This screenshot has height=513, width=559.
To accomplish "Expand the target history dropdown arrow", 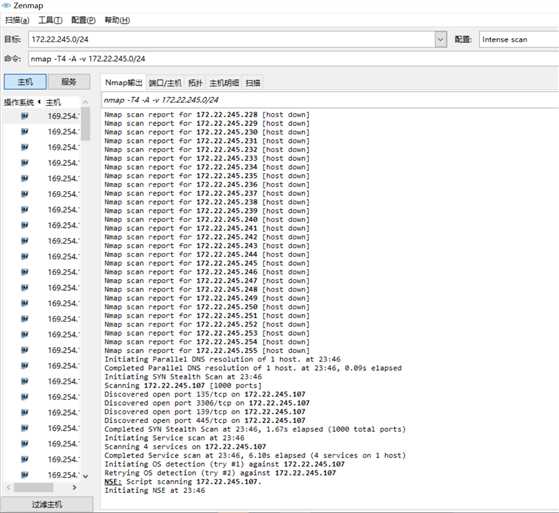I will click(x=441, y=39).
